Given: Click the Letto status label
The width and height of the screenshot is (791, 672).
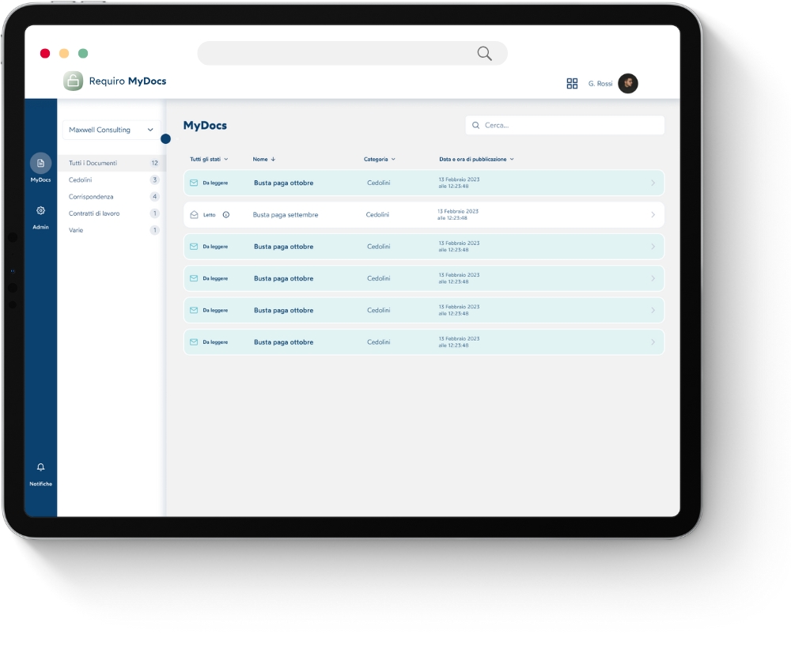Looking at the screenshot, I should tap(210, 215).
